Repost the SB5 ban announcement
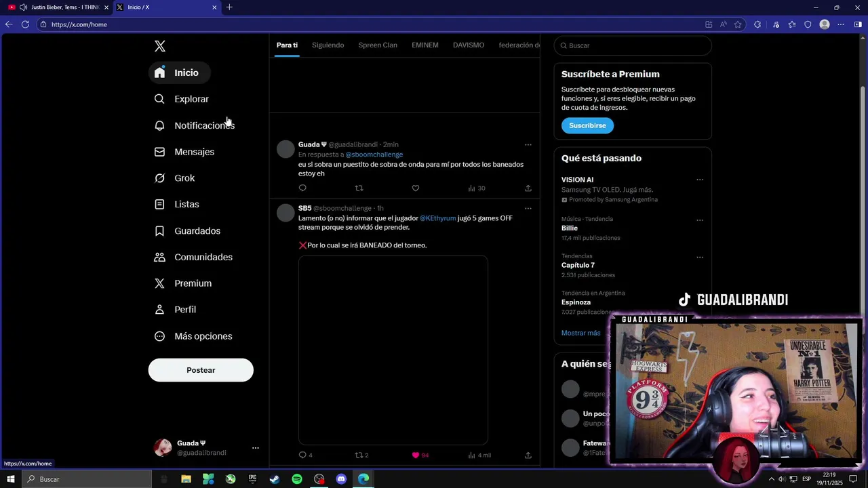The height and width of the screenshot is (488, 868). [361, 455]
